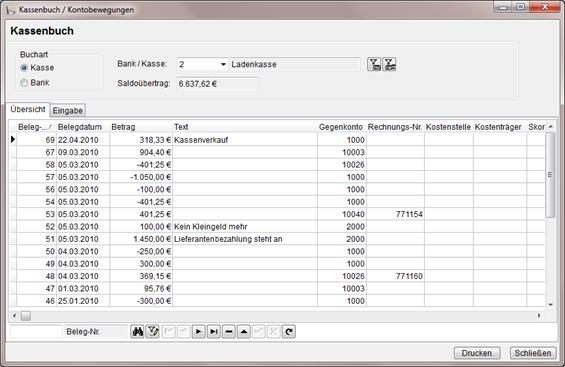565x367 pixels.
Task: Switch to the Eingabe tab
Action: click(x=68, y=111)
